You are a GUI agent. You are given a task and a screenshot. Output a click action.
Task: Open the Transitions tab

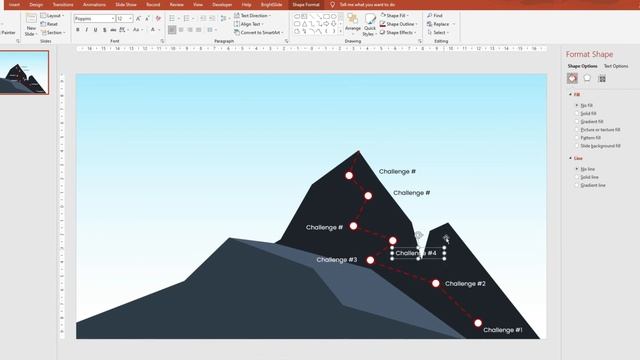point(63,4)
